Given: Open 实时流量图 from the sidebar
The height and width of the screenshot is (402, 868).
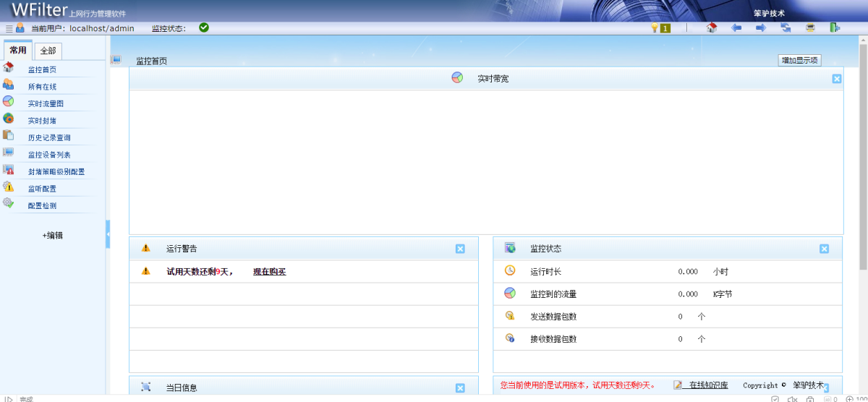Looking at the screenshot, I should pyautogui.click(x=46, y=104).
